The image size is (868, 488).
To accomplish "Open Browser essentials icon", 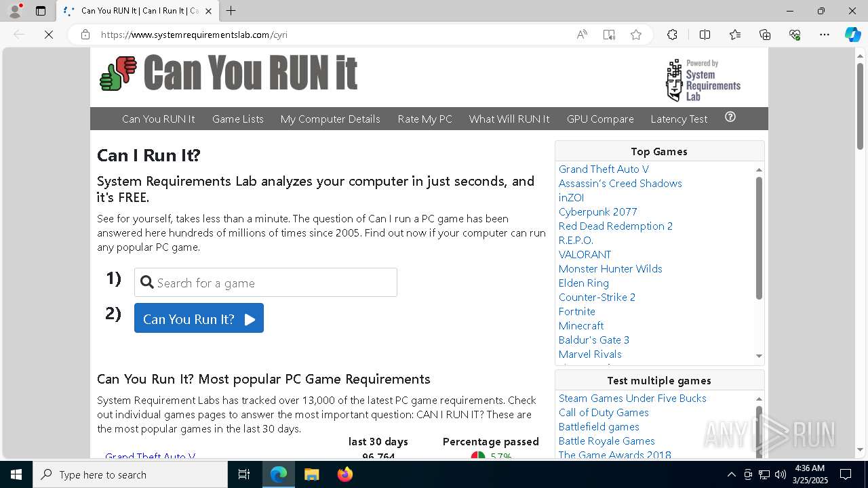I will point(795,35).
